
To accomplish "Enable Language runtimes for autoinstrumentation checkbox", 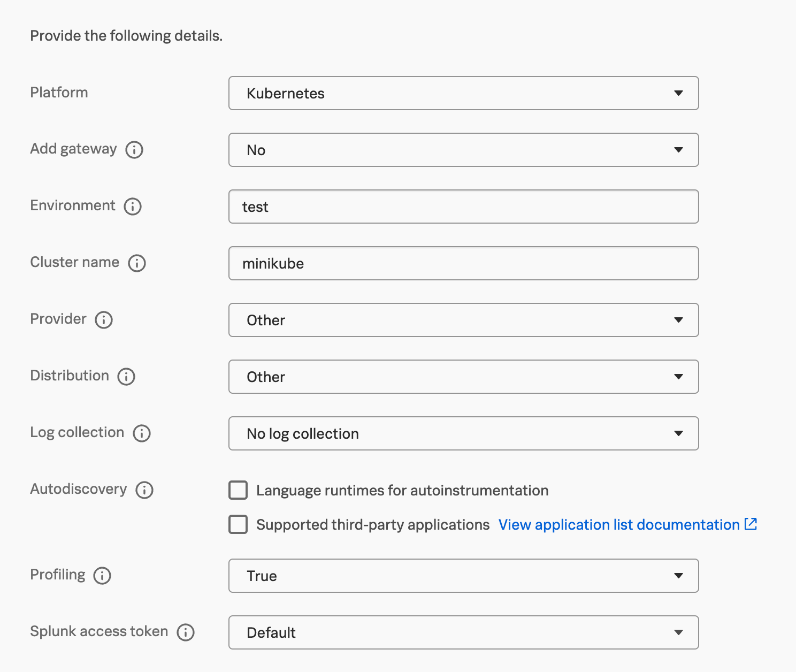I will click(x=238, y=490).
